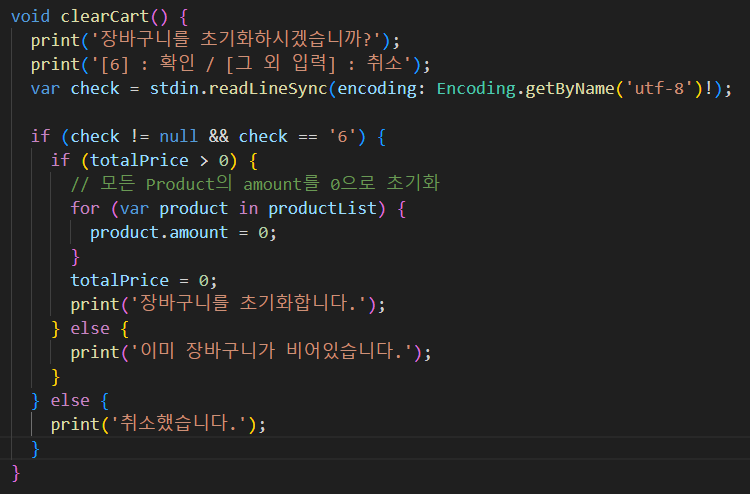The width and height of the screenshot is (750, 494).
Task: Click the null keyword in the if condition
Action: click(x=178, y=137)
